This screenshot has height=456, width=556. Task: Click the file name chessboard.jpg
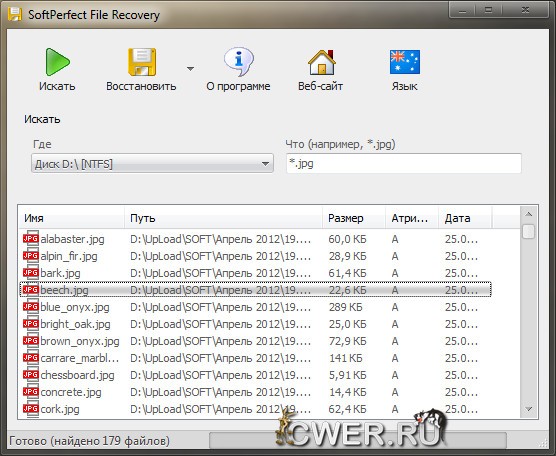click(77, 376)
